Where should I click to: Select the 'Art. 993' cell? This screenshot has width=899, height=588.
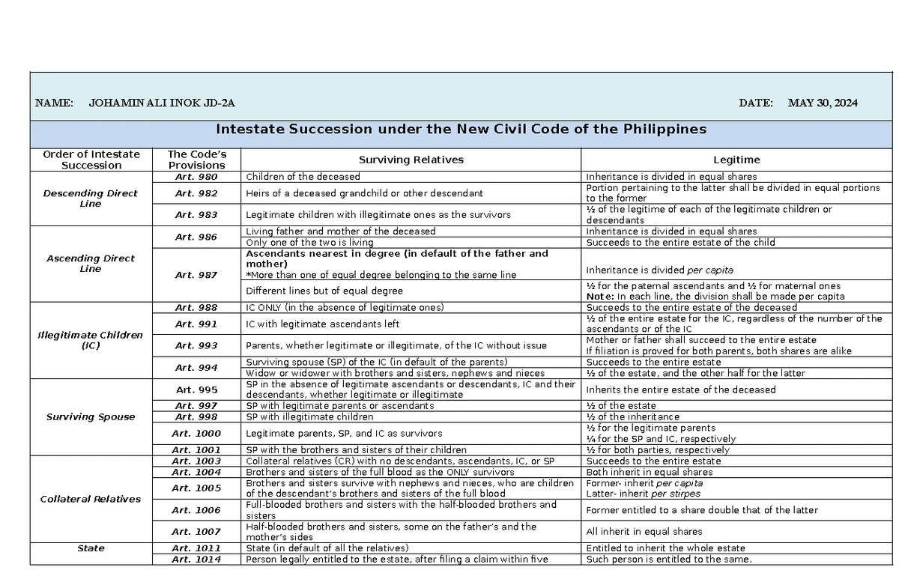point(197,345)
